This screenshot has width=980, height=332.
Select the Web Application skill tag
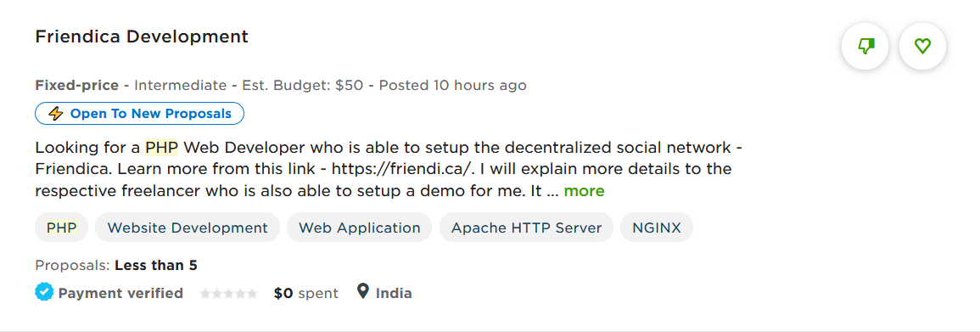click(x=360, y=228)
